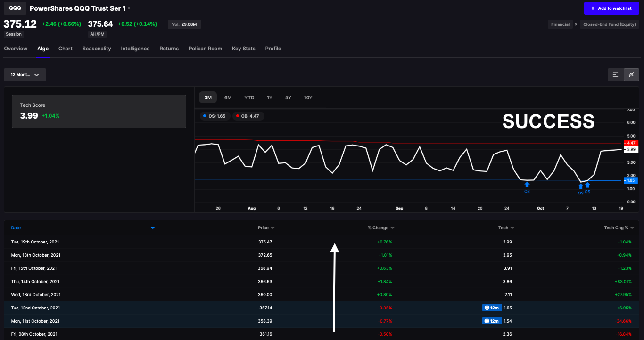This screenshot has width=644, height=340.
Task: Click the QQQ ticker badge
Action: coord(15,8)
